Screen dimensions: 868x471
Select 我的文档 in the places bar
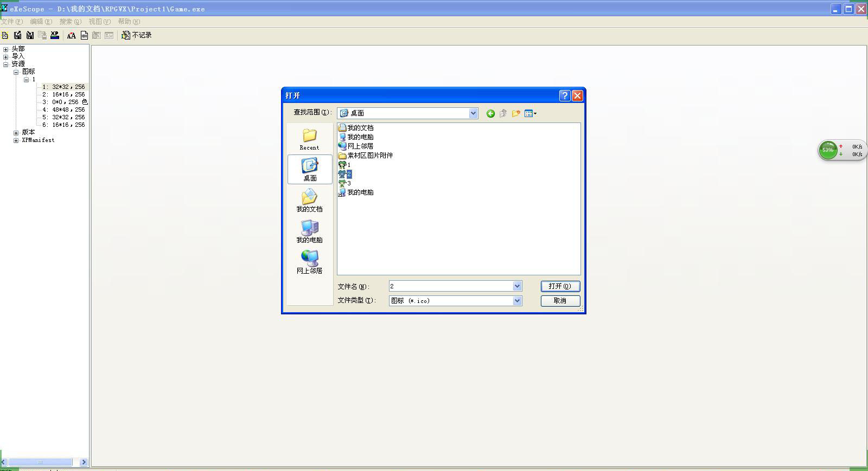(310, 201)
